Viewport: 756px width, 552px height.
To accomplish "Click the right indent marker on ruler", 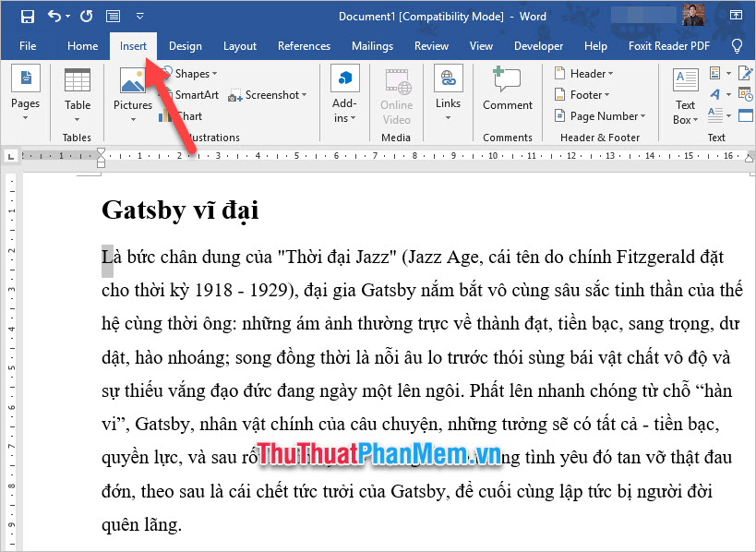I will tap(750, 157).
